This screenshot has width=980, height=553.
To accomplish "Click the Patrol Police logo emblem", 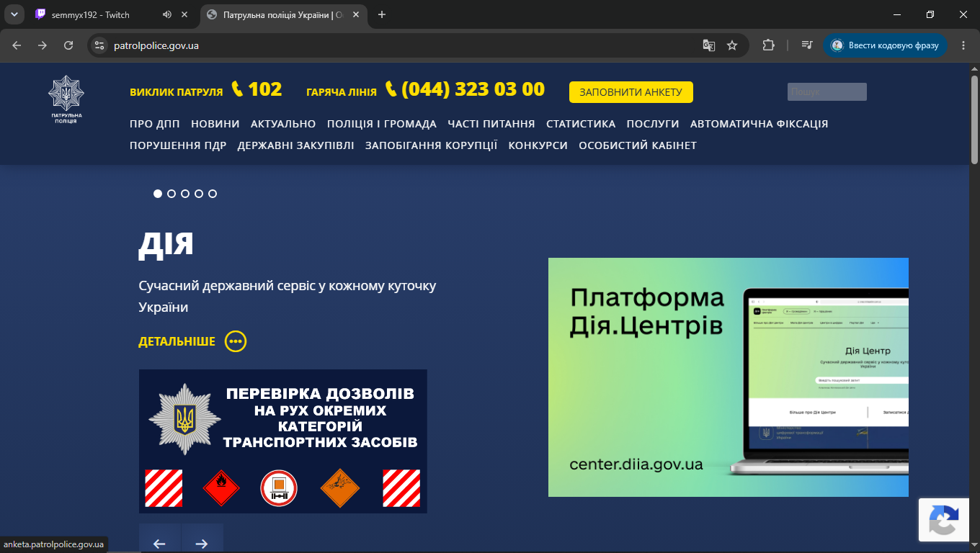I will tap(66, 99).
